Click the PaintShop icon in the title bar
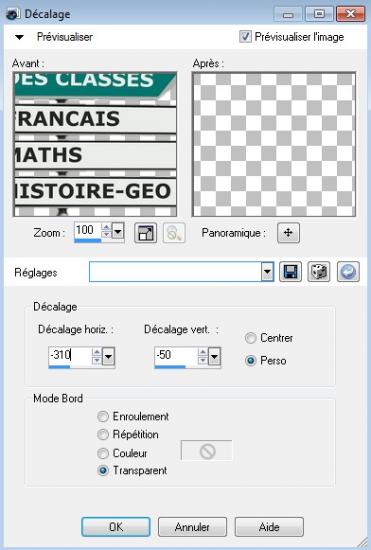The width and height of the screenshot is (371, 550). point(13,14)
